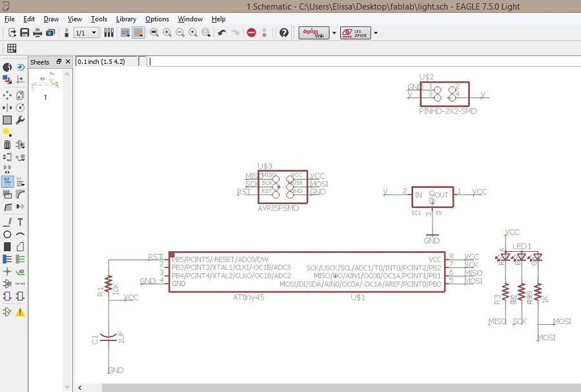Select the Name tool
Viewport: 581px width, 392px height.
pos(8,181)
